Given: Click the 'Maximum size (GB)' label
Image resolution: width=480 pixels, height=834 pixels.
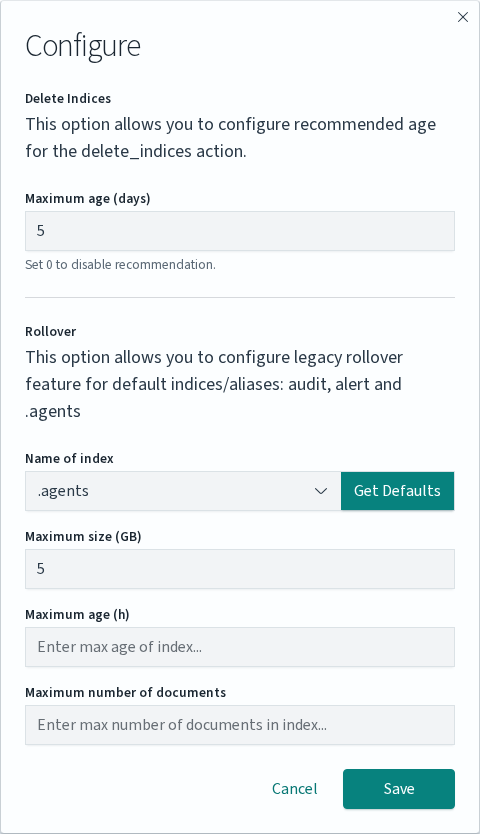Looking at the screenshot, I should click(x=83, y=537).
